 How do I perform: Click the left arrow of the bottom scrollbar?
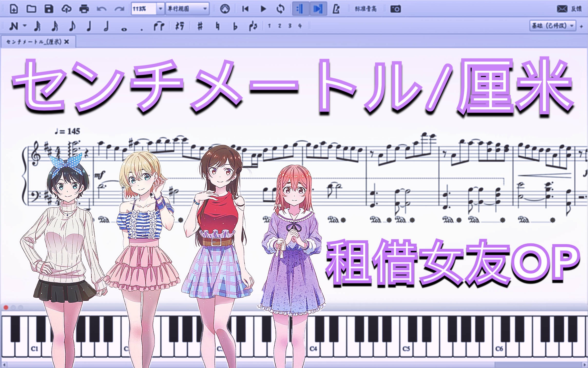pyautogui.click(x=4, y=365)
